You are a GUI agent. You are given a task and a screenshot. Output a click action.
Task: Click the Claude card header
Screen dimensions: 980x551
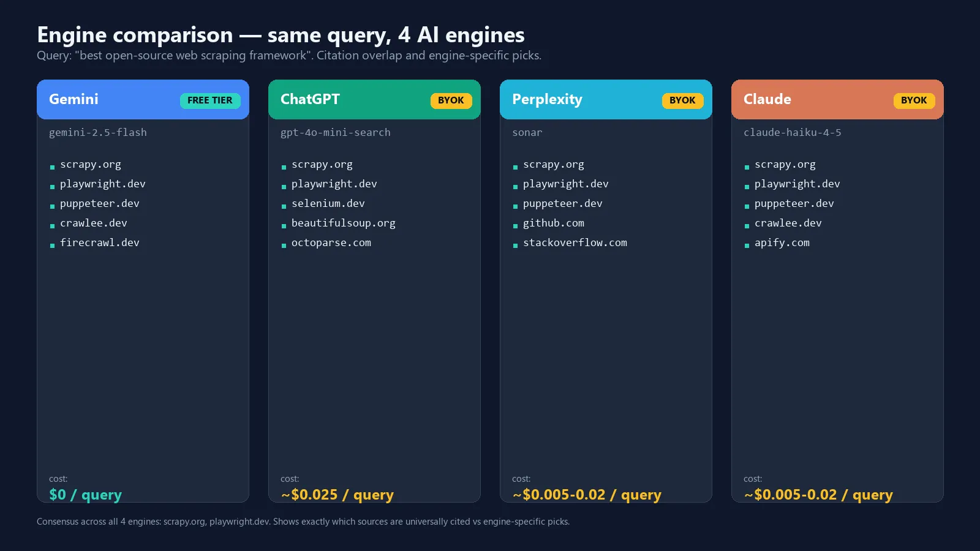coord(837,99)
